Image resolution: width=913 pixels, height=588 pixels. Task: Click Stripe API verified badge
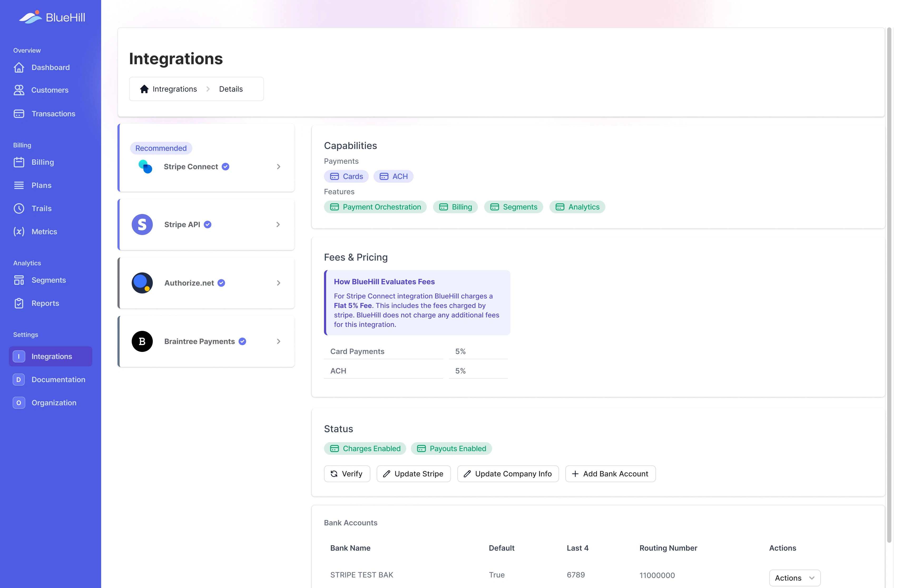pyautogui.click(x=207, y=225)
